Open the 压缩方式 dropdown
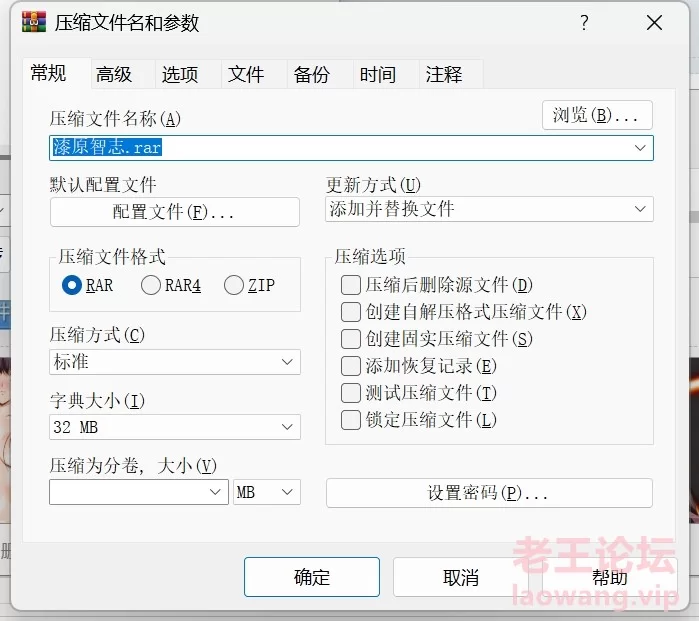This screenshot has width=699, height=621. tap(175, 362)
